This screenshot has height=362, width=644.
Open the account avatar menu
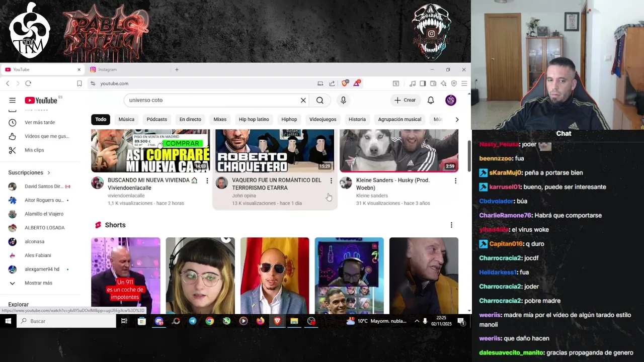pyautogui.click(x=451, y=100)
